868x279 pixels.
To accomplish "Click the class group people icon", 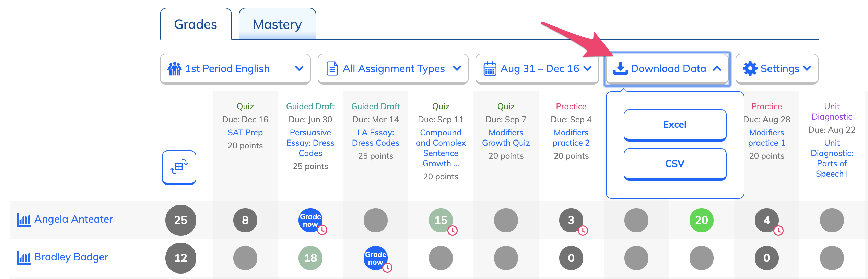I will 175,68.
